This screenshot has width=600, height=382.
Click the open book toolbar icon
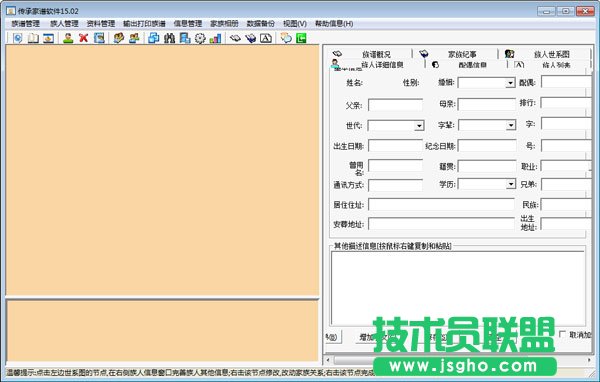click(x=33, y=38)
